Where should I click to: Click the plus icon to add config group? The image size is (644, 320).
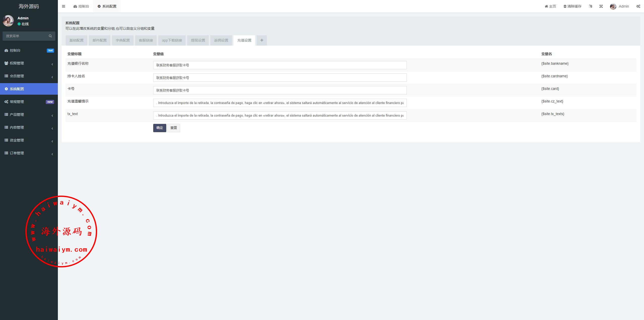pos(262,40)
